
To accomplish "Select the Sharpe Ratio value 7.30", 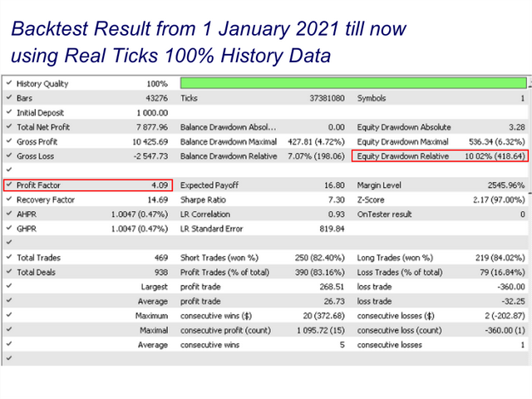I will 336,199.
